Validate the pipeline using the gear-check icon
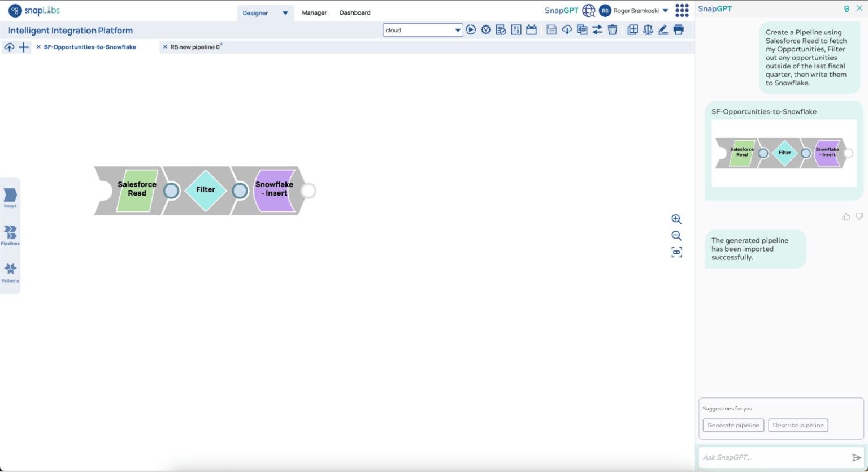The image size is (868, 472). 485,29
